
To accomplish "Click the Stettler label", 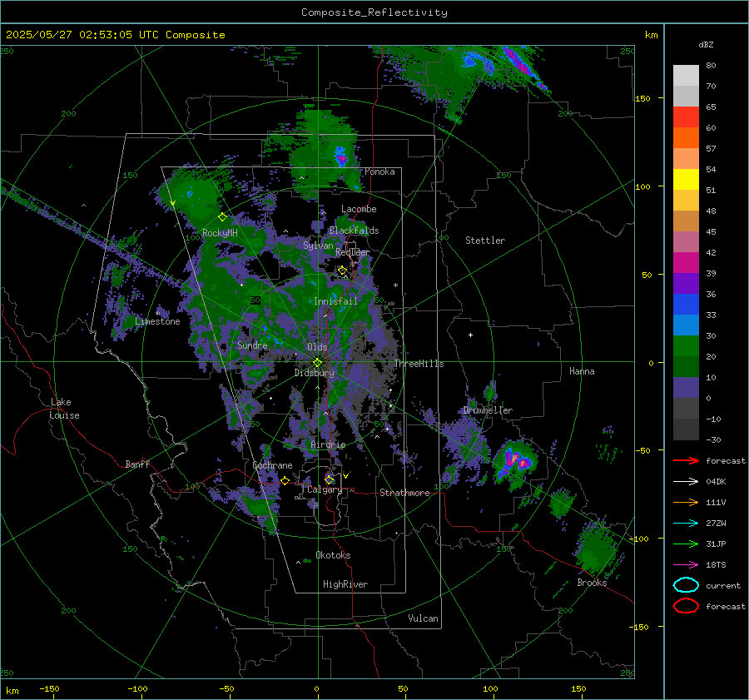I will tap(485, 241).
